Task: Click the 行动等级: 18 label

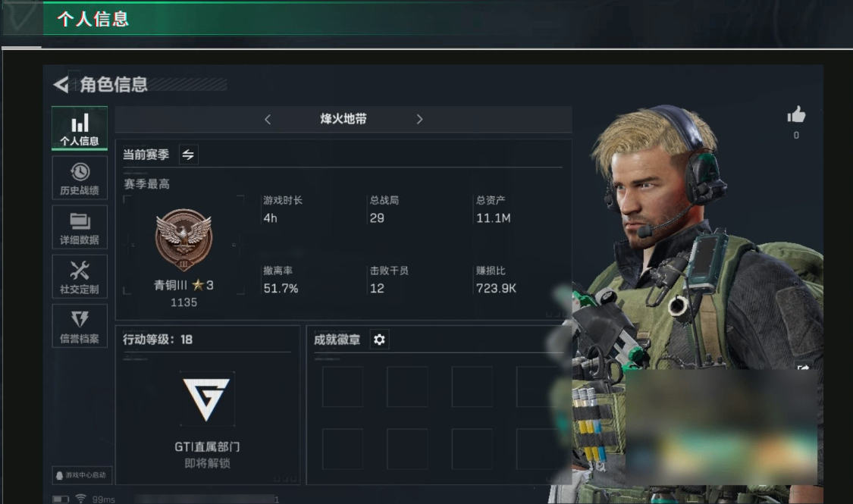Action: click(x=158, y=340)
